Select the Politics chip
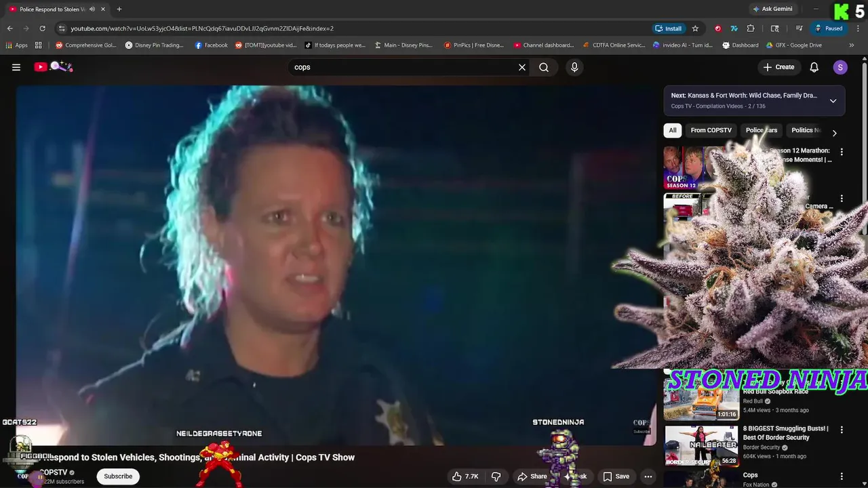 click(x=804, y=130)
